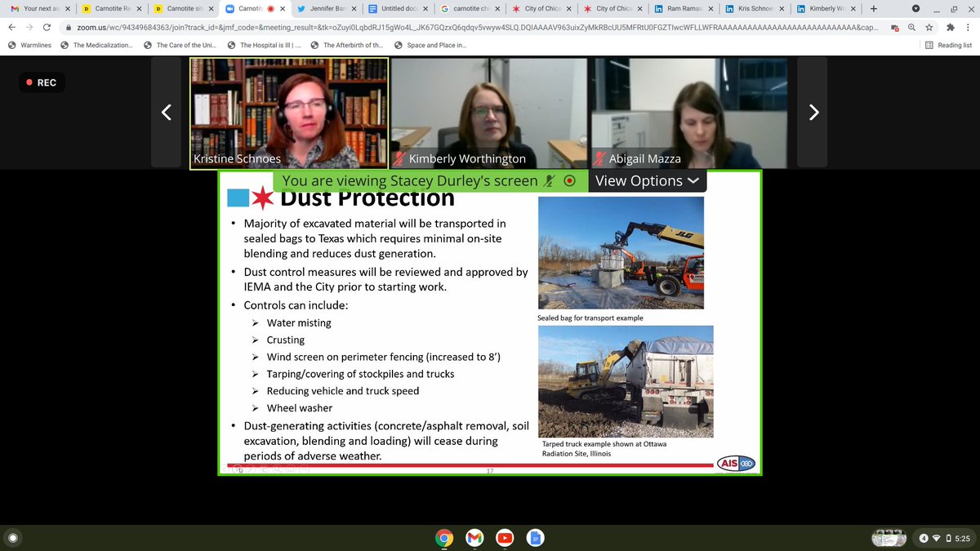
Task: Click the 'Dust Protection' slide title
Action: point(367,199)
